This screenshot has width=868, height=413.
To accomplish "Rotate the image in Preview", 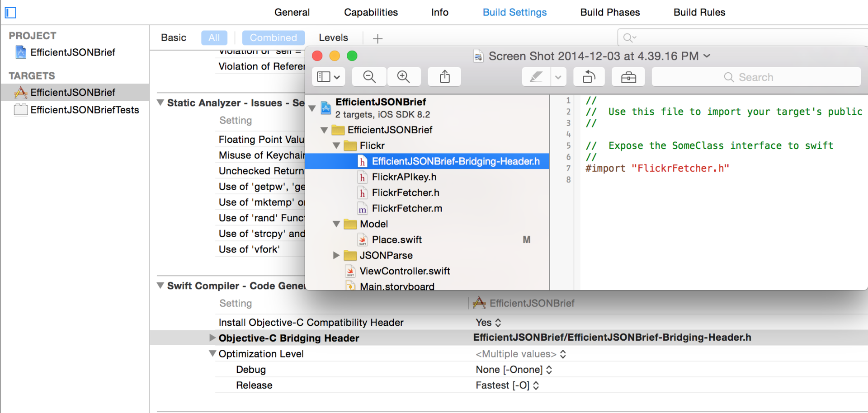I will [589, 77].
